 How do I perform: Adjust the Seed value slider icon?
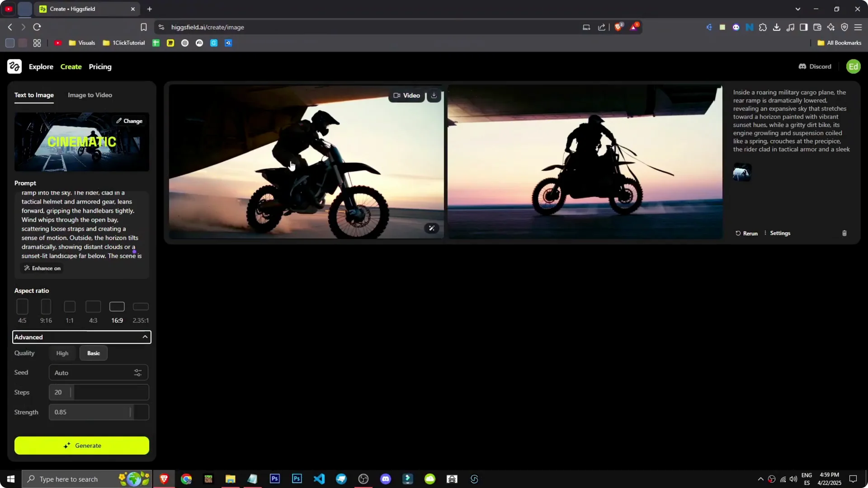tap(138, 372)
